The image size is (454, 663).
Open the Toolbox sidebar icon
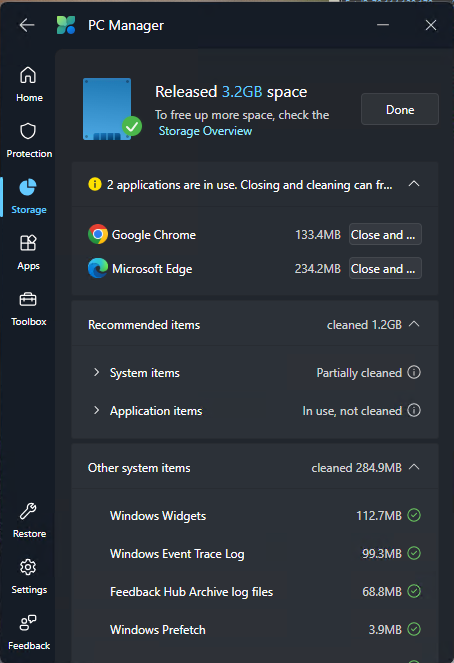[28, 309]
